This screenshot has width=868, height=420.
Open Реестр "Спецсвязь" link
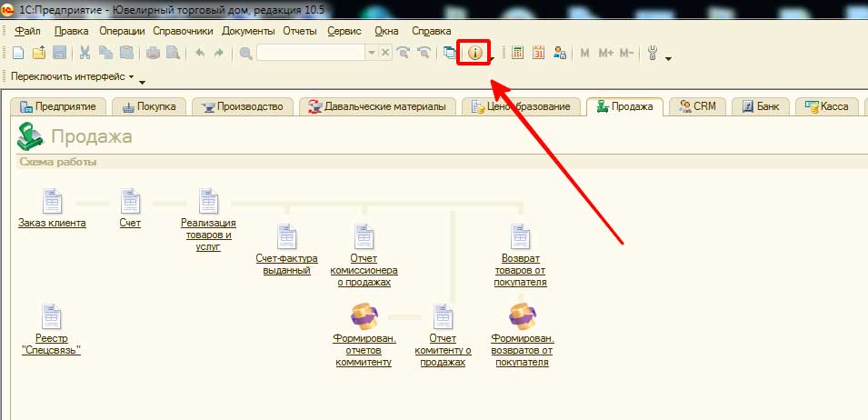coord(52,345)
